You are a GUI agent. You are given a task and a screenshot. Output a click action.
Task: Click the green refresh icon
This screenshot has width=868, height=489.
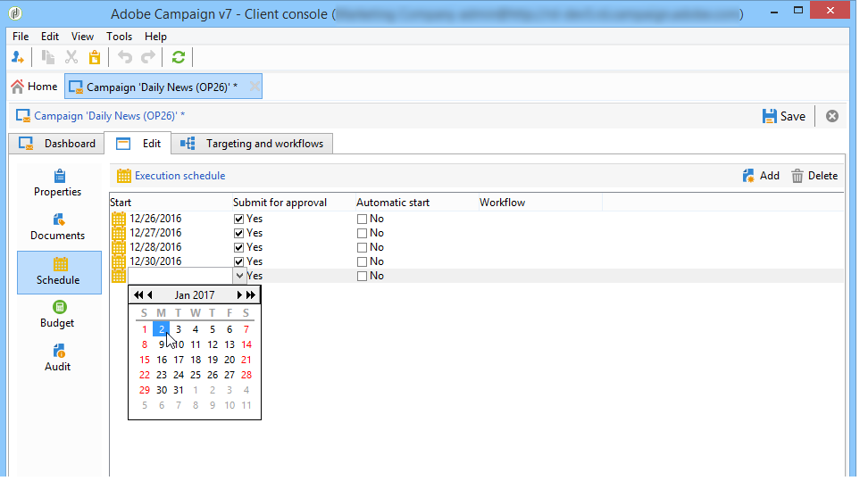coord(179,57)
